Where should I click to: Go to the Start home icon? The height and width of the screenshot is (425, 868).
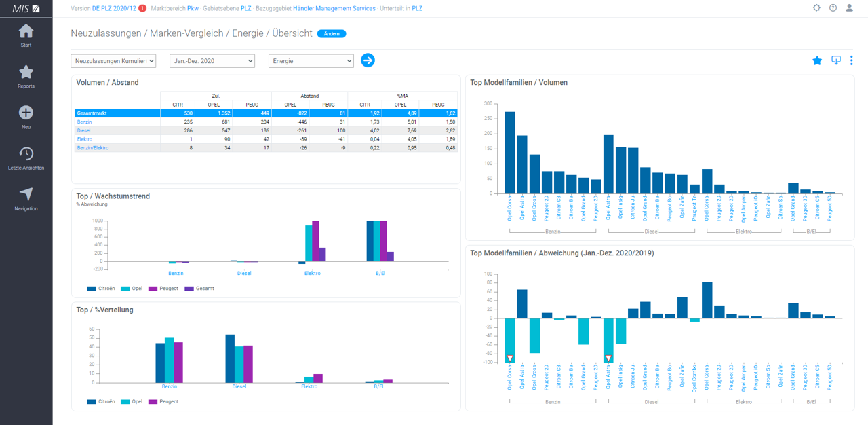[x=26, y=32]
